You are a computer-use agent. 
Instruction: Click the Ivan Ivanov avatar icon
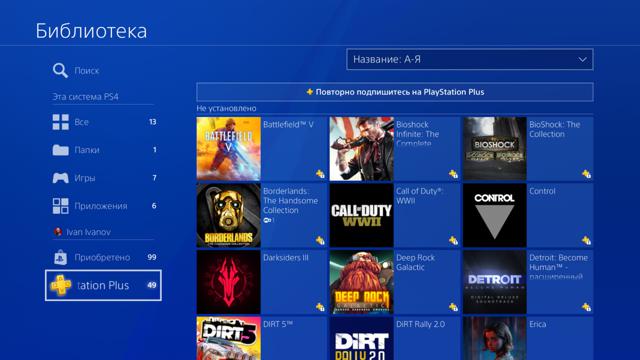coord(58,232)
